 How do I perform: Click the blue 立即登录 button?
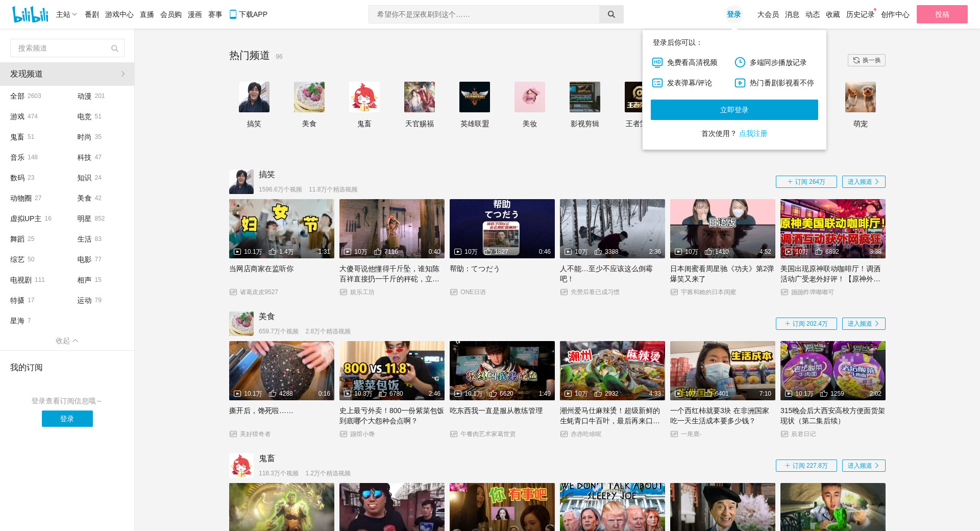(x=734, y=110)
